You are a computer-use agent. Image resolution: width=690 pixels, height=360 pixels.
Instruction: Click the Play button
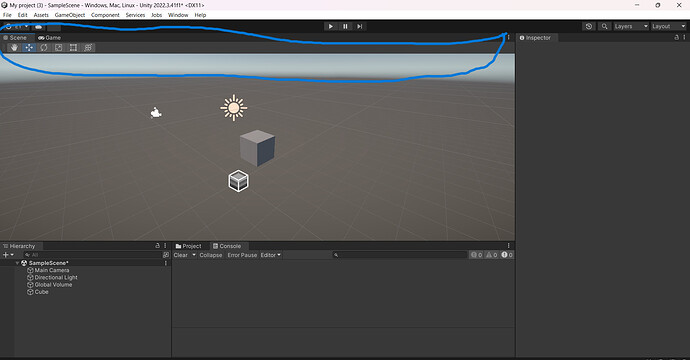click(x=330, y=26)
